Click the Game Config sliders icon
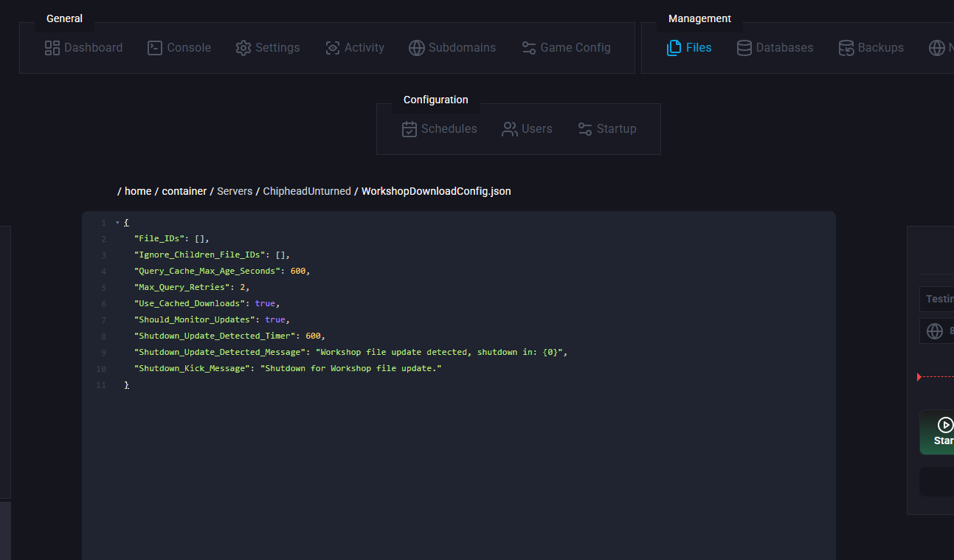 click(x=529, y=48)
